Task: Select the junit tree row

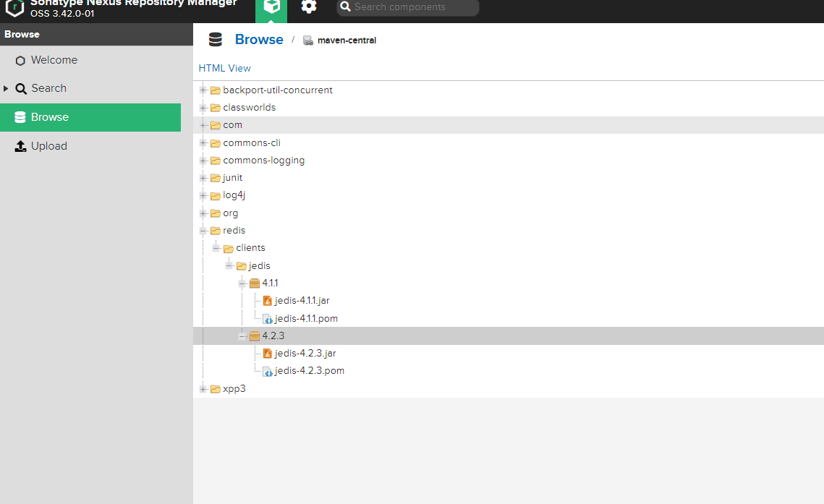Action: 509,178
